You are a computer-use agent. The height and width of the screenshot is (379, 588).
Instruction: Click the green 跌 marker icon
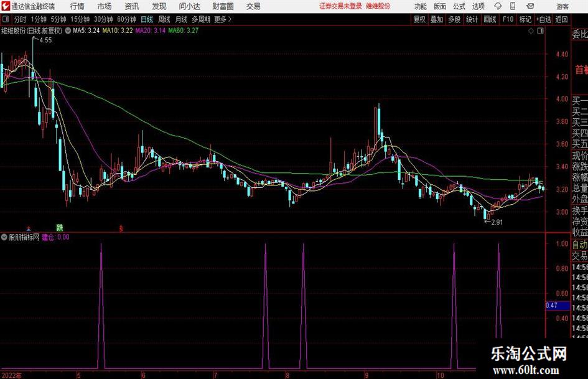pos(60,227)
